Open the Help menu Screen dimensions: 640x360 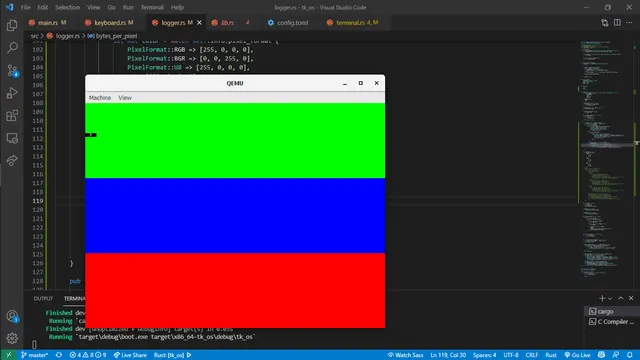177,7
